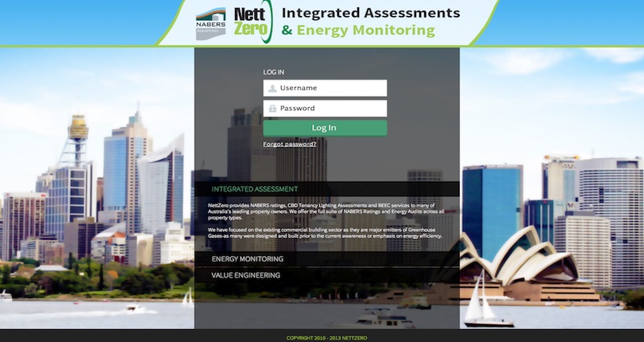Focus the Password input field
This screenshot has height=342, width=644.
point(330,109)
